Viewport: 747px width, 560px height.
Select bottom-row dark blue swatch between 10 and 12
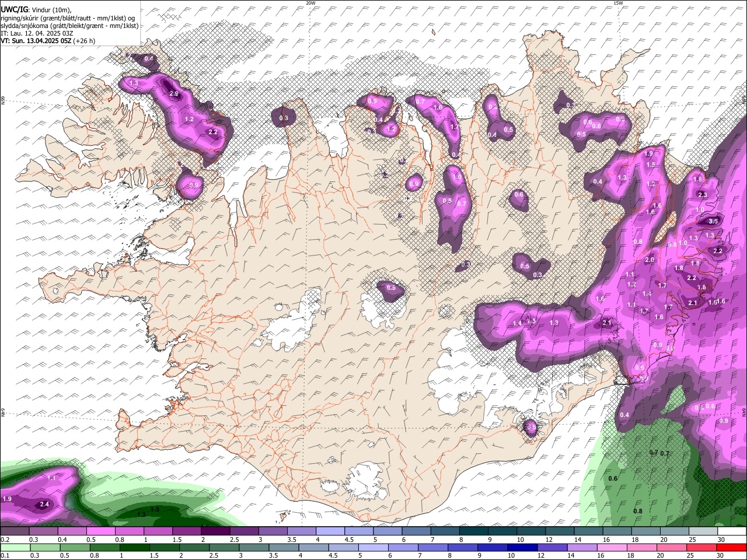pos(522,547)
